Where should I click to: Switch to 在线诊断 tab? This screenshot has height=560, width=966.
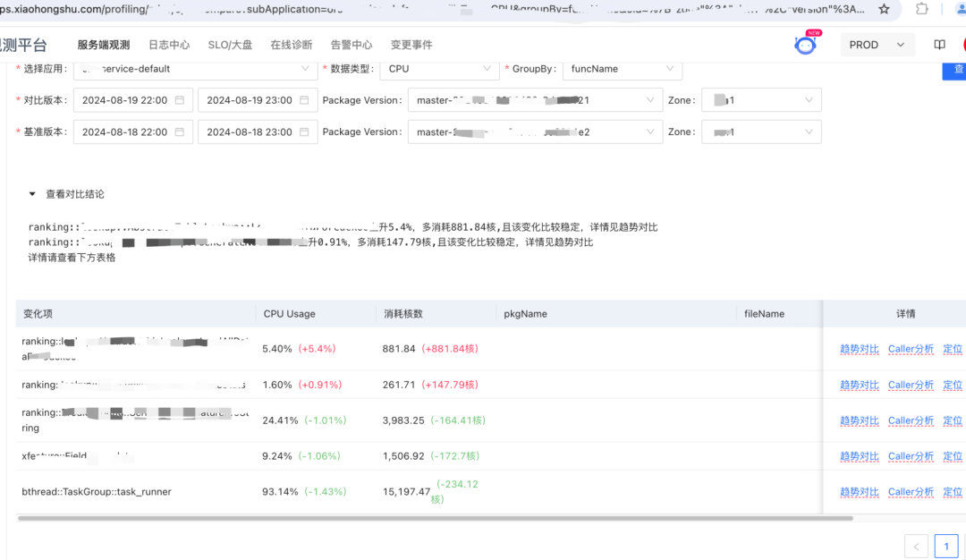pos(292,45)
